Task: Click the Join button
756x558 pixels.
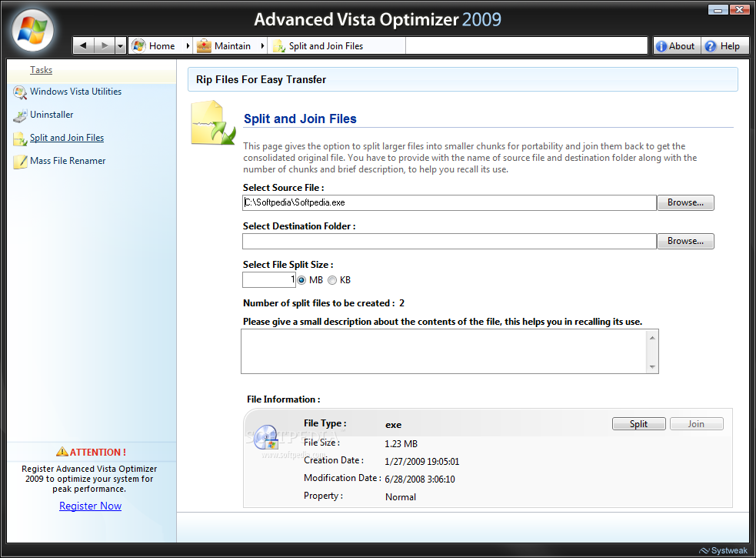Action: point(696,424)
